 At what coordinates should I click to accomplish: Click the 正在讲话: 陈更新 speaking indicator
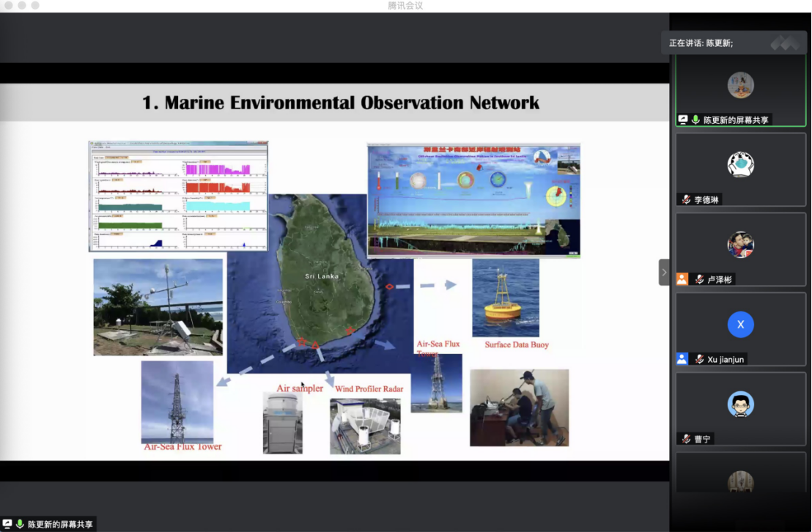point(701,43)
